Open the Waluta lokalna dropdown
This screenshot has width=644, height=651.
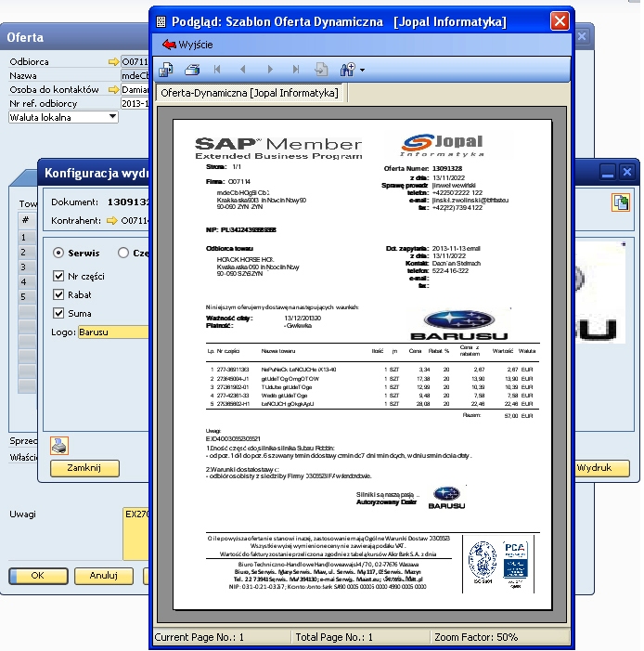tap(112, 117)
